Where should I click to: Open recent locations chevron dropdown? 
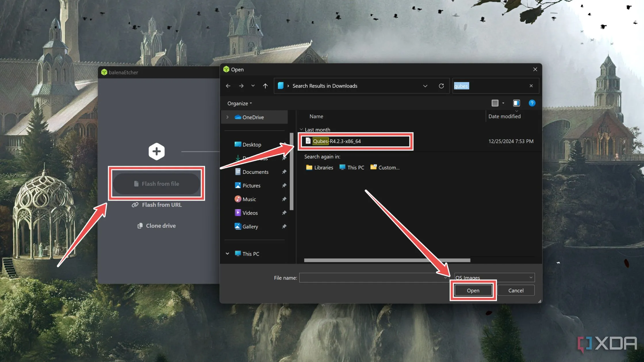coord(253,86)
